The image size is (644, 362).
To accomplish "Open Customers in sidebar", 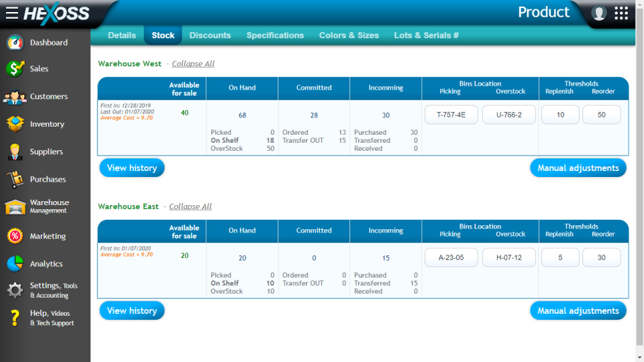I will (48, 97).
